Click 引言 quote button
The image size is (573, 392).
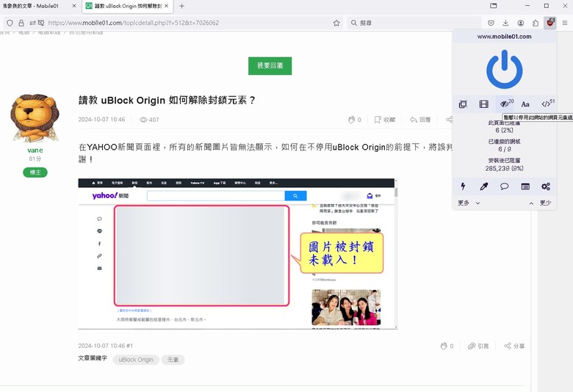pyautogui.click(x=478, y=346)
